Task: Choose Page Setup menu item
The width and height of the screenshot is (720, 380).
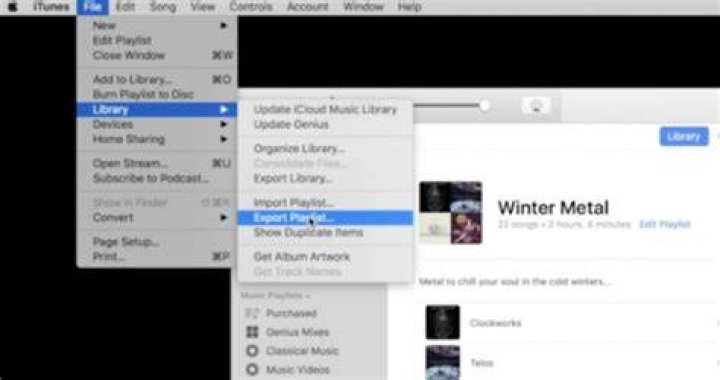Action: 157,242
